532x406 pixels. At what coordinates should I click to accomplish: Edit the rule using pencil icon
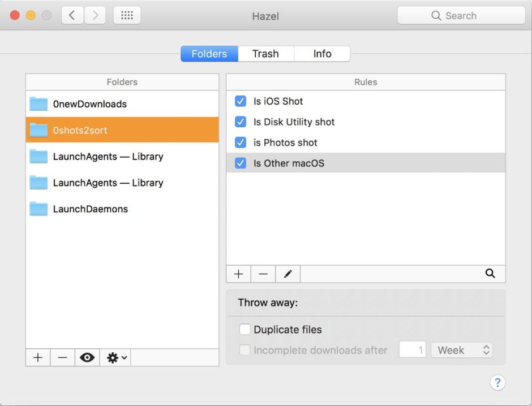[288, 274]
